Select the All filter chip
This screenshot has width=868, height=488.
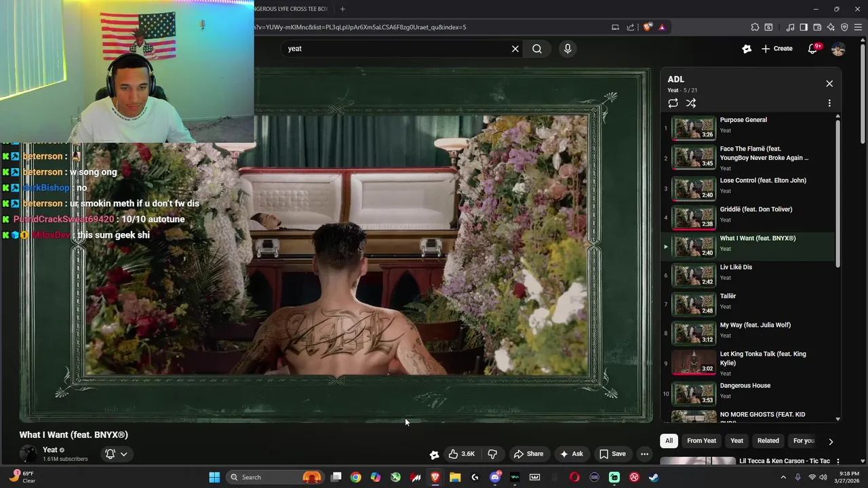point(669,441)
